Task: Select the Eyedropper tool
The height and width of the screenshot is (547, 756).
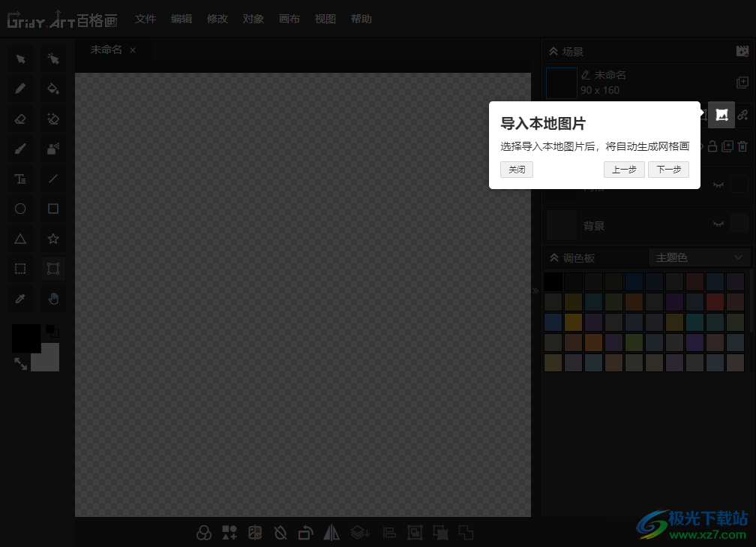Action: pyautogui.click(x=19, y=298)
